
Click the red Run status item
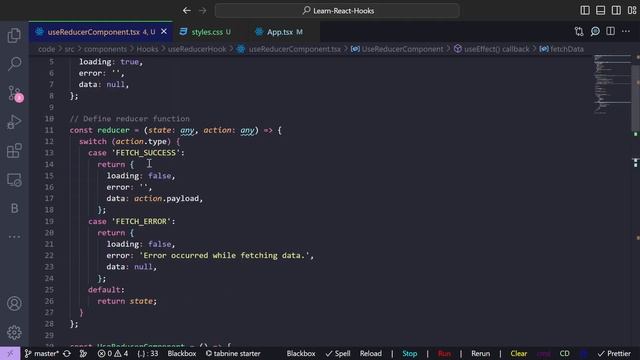click(x=444, y=353)
